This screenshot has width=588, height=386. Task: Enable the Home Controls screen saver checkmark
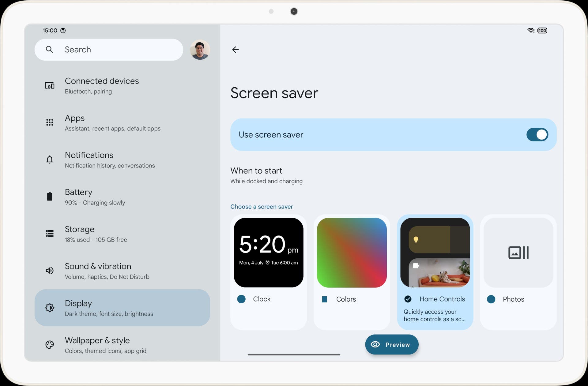pyautogui.click(x=408, y=298)
